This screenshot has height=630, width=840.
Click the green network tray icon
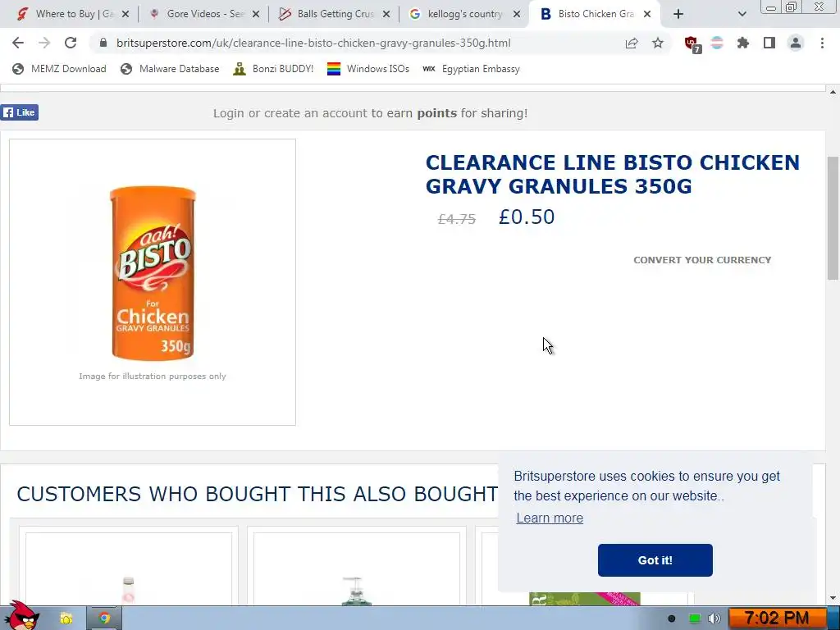tap(694, 619)
